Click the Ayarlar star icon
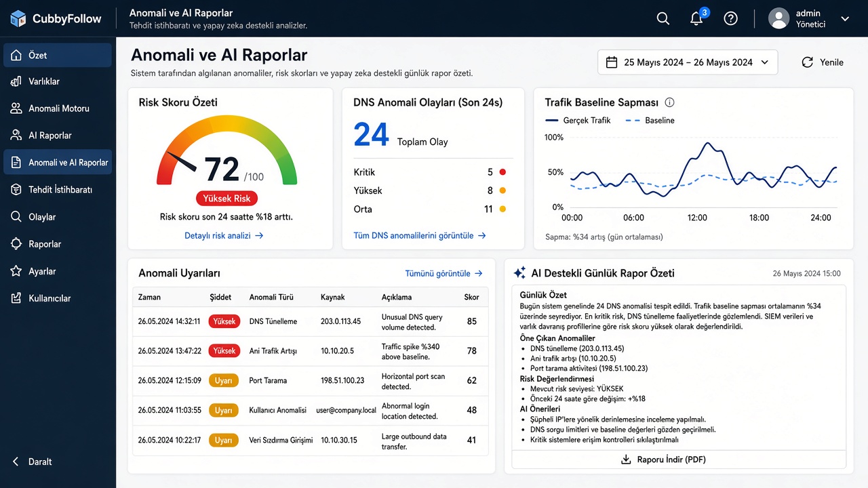 pos(16,271)
